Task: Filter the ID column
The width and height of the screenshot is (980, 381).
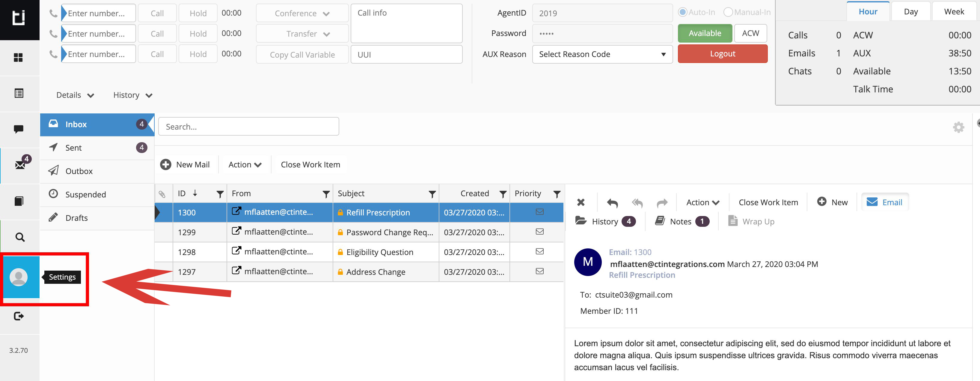Action: tap(219, 194)
